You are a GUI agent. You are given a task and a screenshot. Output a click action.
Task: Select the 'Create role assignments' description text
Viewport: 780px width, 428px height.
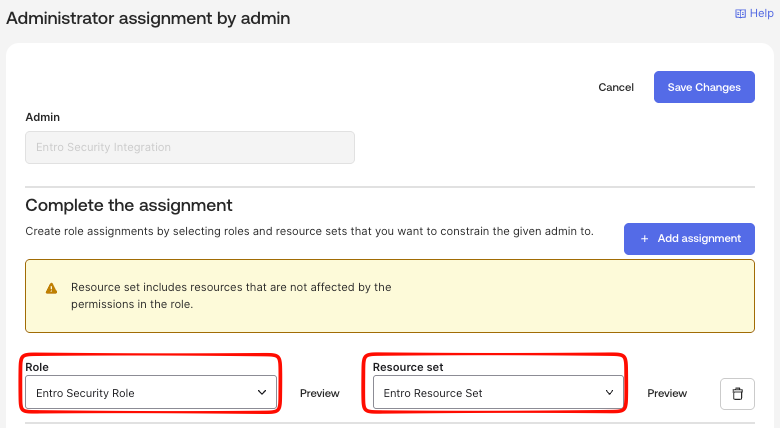(x=309, y=231)
